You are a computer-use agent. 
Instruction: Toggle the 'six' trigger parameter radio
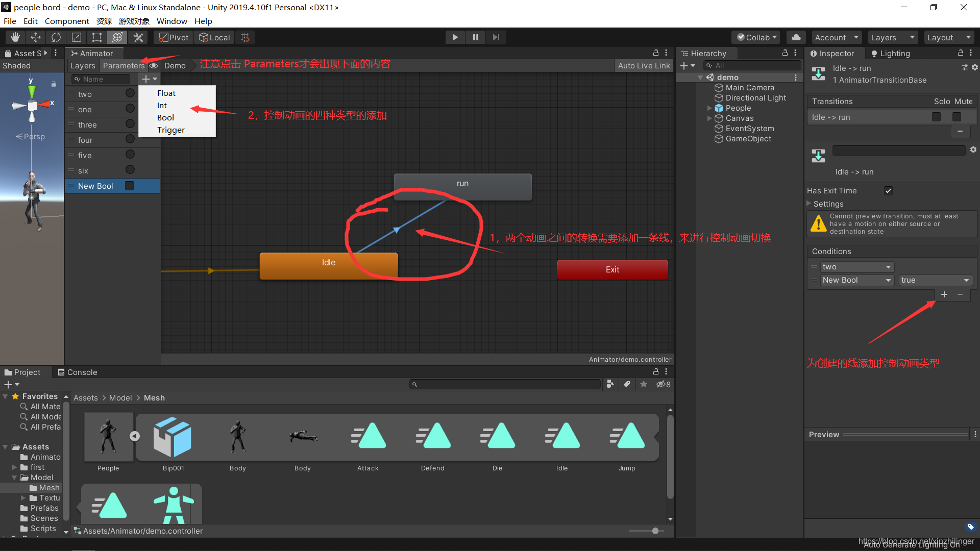pyautogui.click(x=130, y=169)
